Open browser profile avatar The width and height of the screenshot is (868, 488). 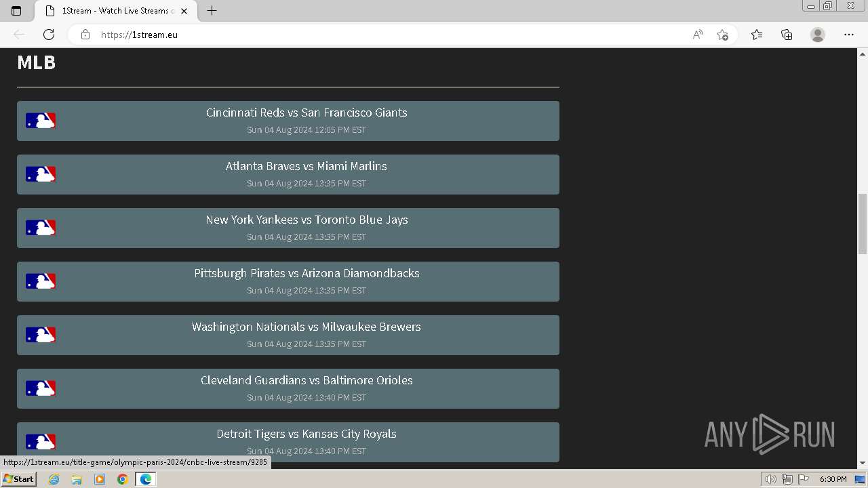(x=818, y=35)
